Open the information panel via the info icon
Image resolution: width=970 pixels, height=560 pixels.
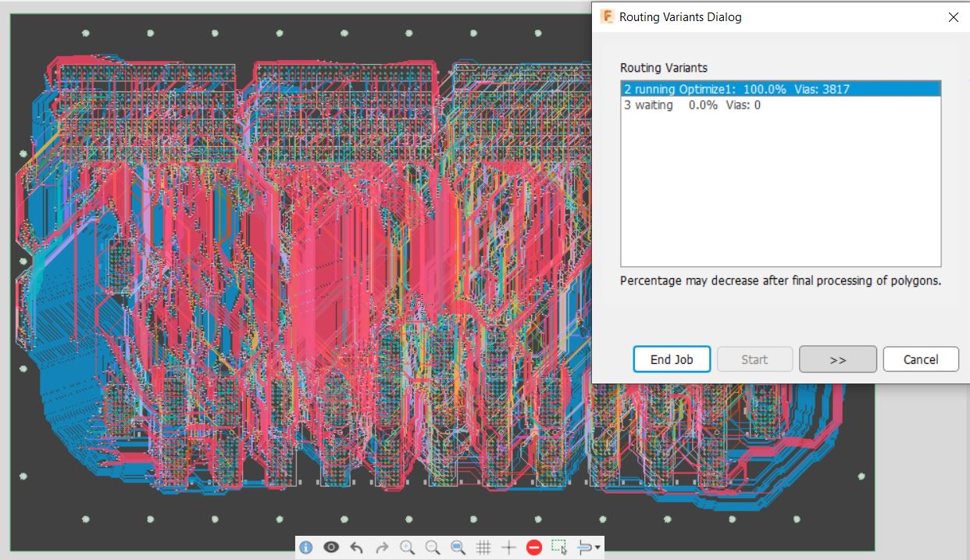305,547
